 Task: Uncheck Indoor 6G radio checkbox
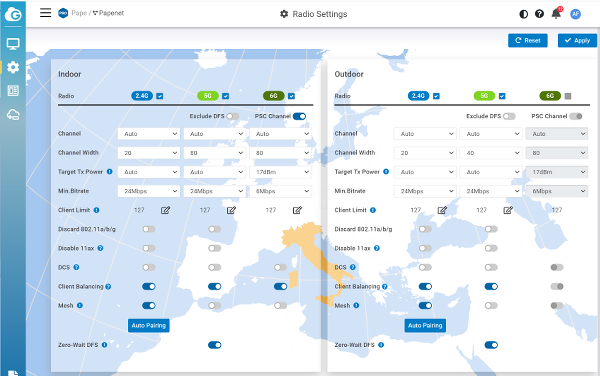292,96
